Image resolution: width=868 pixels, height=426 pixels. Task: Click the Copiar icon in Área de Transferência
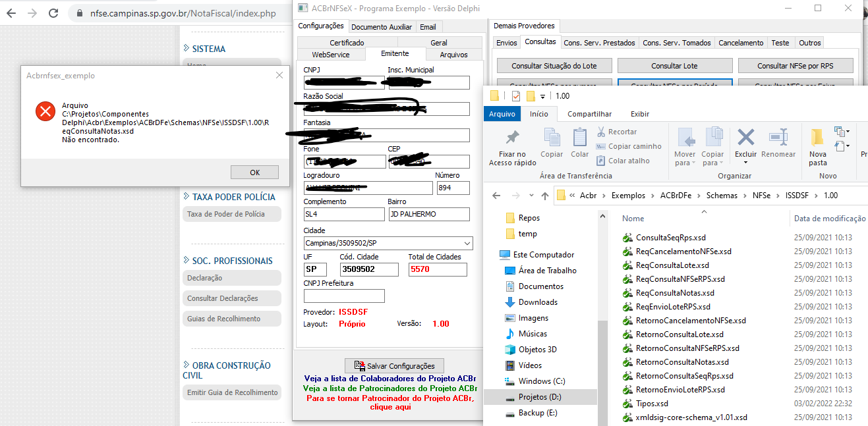pyautogui.click(x=552, y=137)
